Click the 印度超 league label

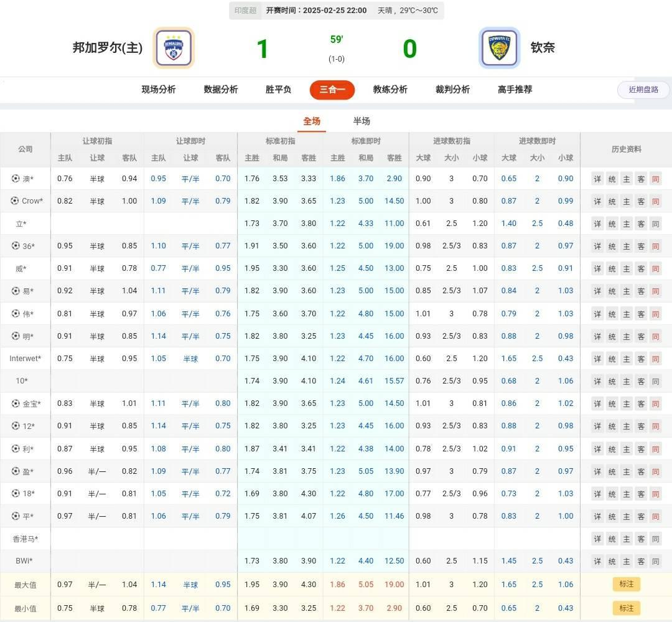(245, 11)
